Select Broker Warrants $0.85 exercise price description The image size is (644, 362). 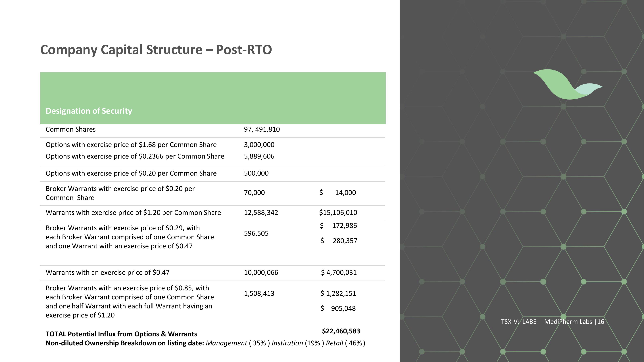130,302
